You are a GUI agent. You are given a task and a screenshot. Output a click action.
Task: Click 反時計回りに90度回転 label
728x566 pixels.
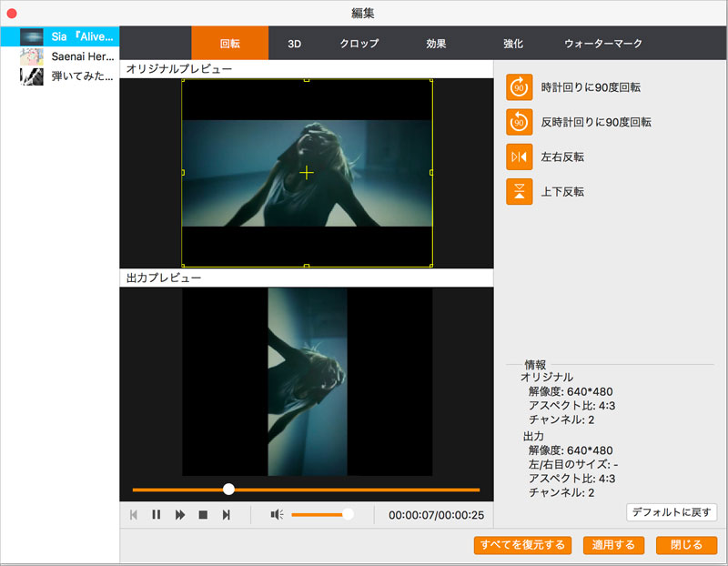pos(596,122)
